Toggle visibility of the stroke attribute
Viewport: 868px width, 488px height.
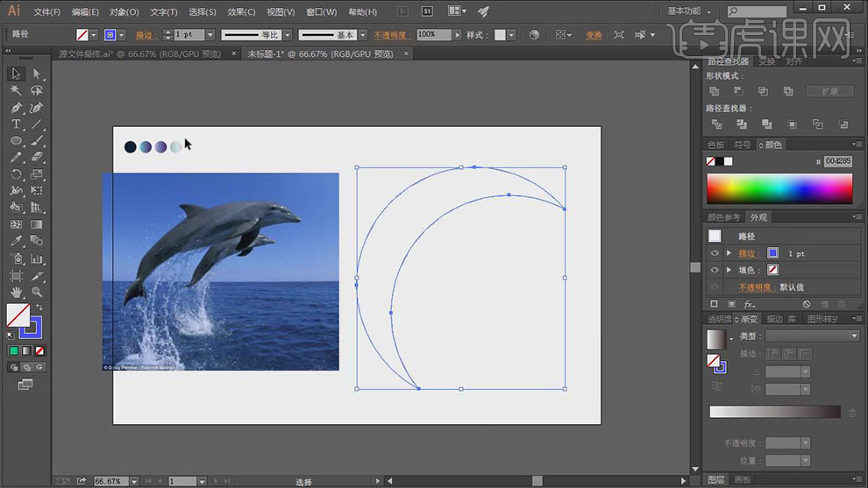click(x=715, y=253)
